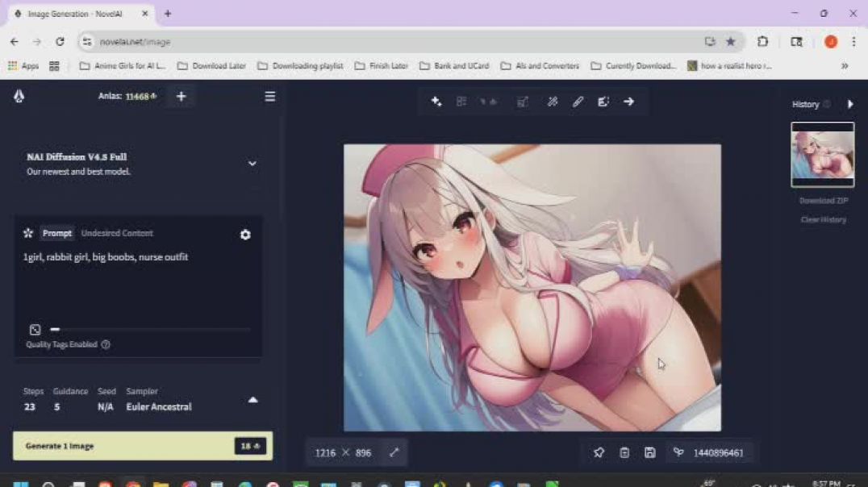Click the dice icon below the prompt

35,330
